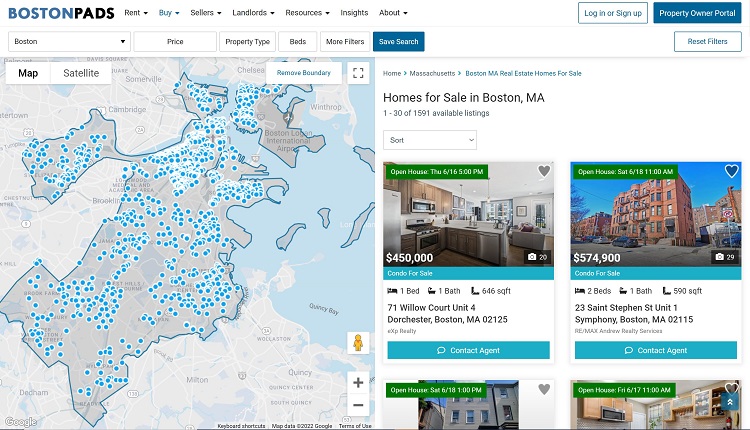
Task: Open the Property Type filter
Action: (x=247, y=42)
